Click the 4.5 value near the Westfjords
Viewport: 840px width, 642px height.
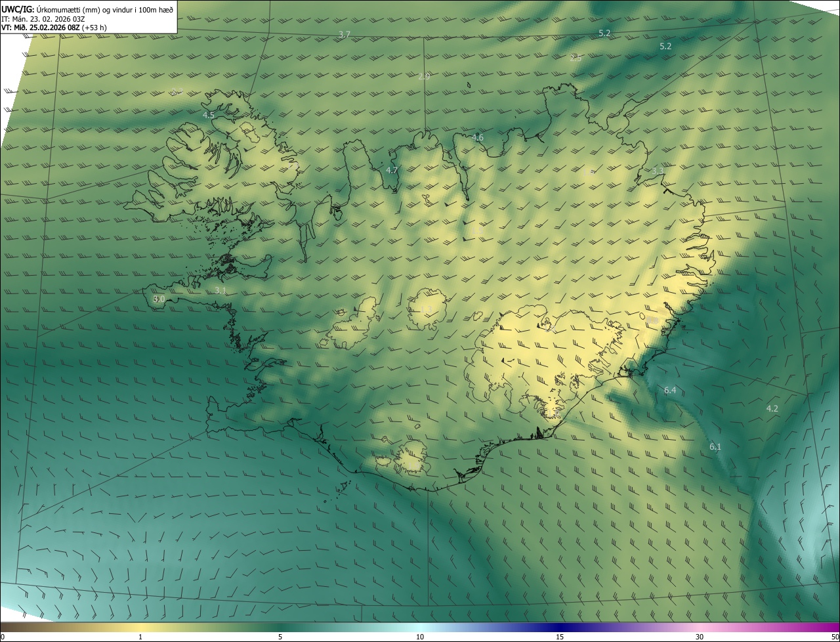click(209, 116)
